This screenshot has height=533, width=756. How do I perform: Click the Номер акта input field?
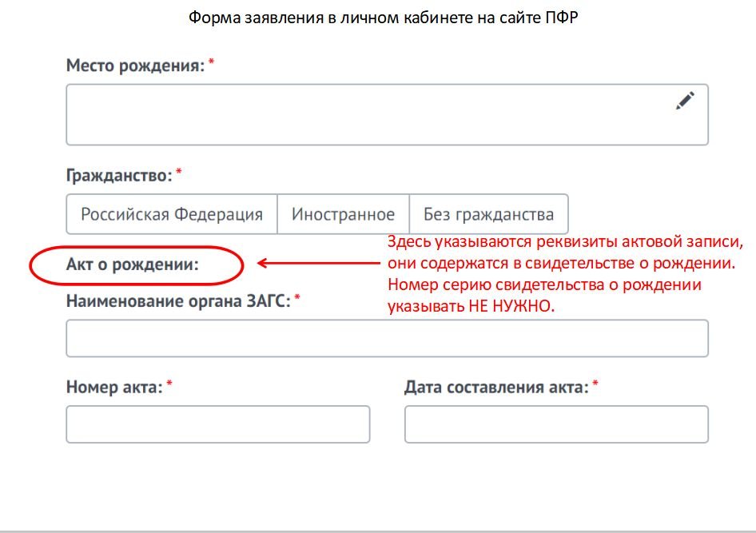point(218,424)
